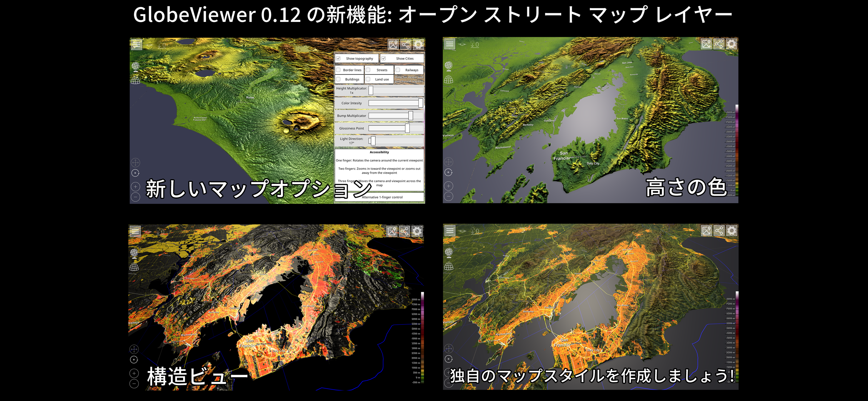Select wireframe dome icon in 高さの色 screenshot
The image size is (868, 401).
(448, 79)
